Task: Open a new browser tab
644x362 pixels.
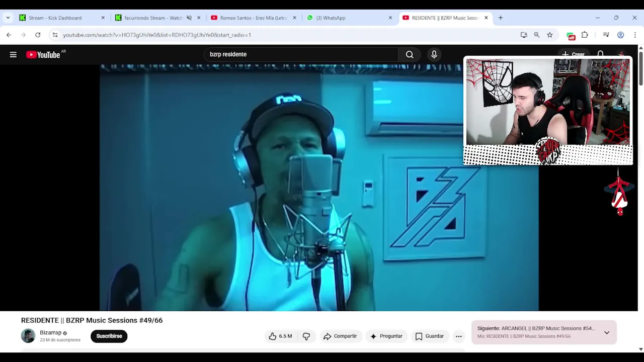Action: tap(501, 18)
